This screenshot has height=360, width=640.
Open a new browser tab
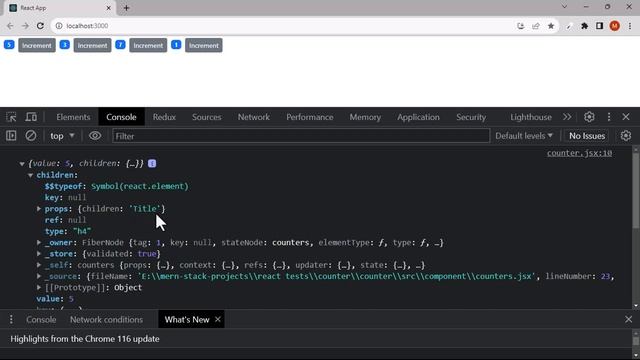(126, 8)
